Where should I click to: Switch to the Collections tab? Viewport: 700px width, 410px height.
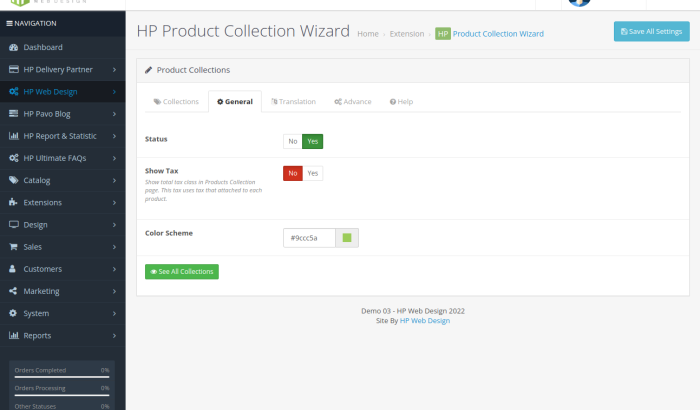tap(176, 102)
